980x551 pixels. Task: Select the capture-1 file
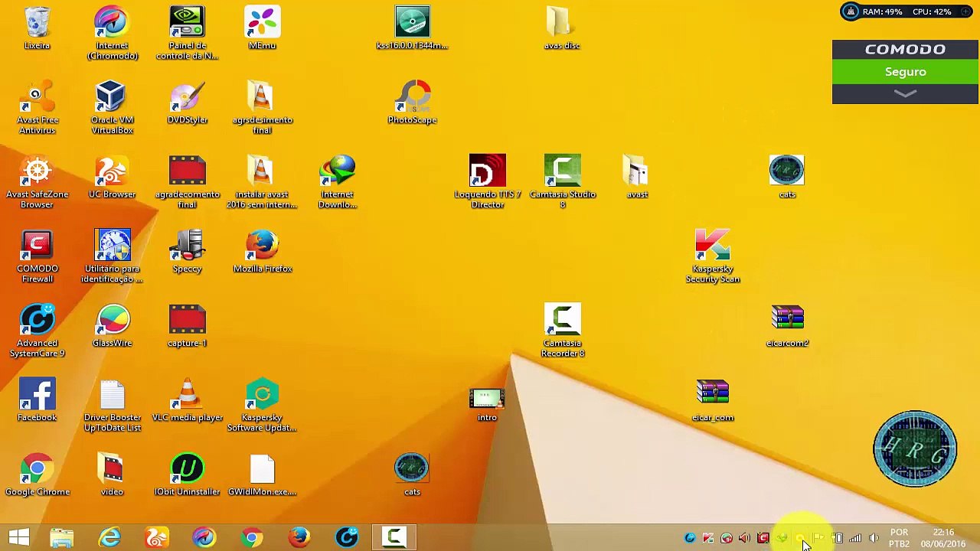pos(187,326)
